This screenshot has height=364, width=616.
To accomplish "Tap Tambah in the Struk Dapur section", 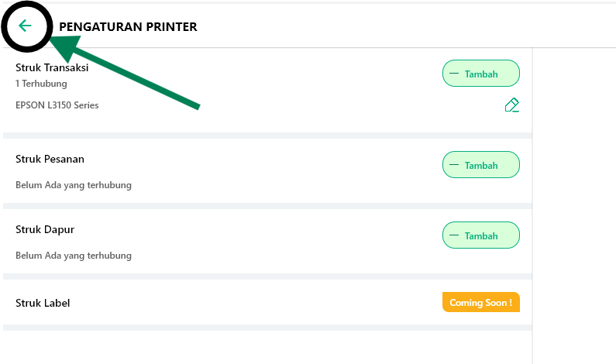I will (x=481, y=235).
